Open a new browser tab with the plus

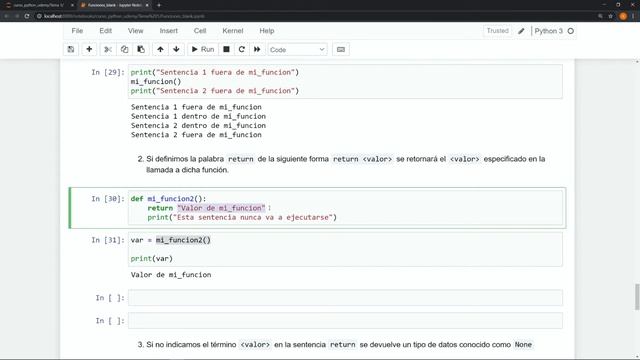(x=159, y=5)
